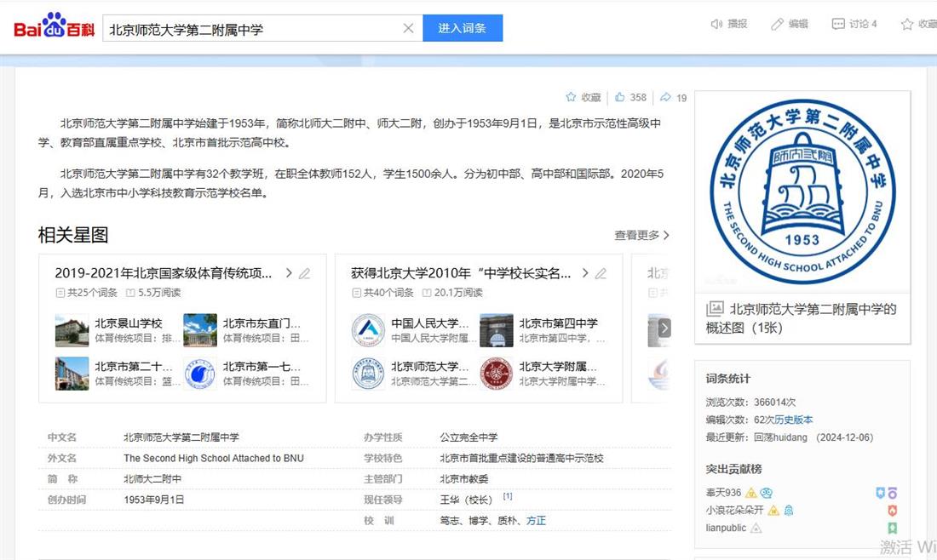
Task: Click 方正 link in 校训
Action: 536,521
